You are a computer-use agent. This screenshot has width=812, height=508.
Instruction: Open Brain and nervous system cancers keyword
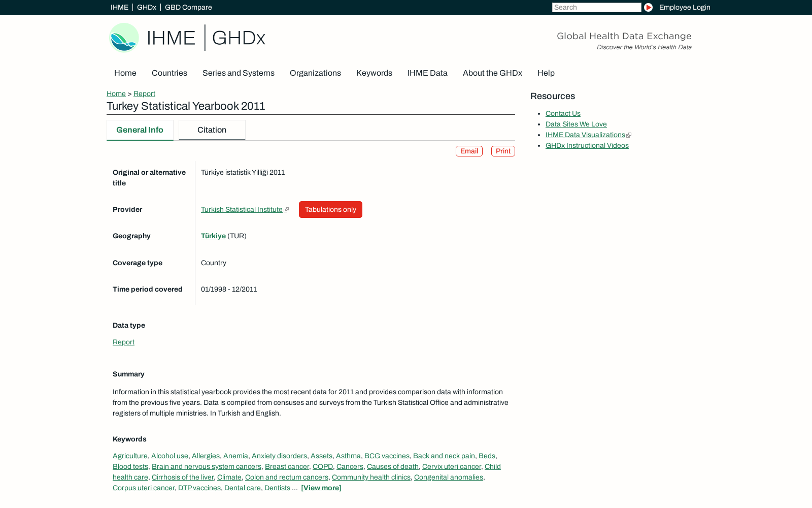click(x=207, y=467)
